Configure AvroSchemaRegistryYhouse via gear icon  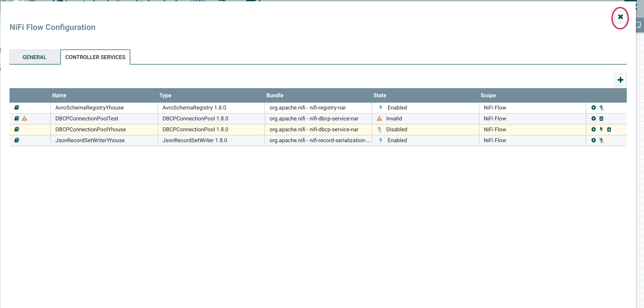593,108
